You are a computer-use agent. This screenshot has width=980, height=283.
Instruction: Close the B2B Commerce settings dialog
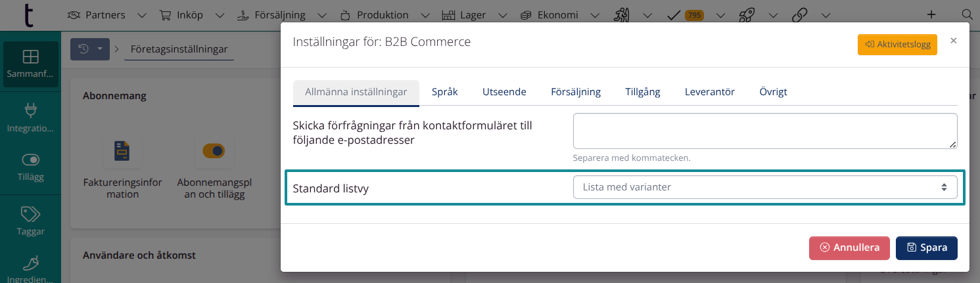[x=954, y=41]
